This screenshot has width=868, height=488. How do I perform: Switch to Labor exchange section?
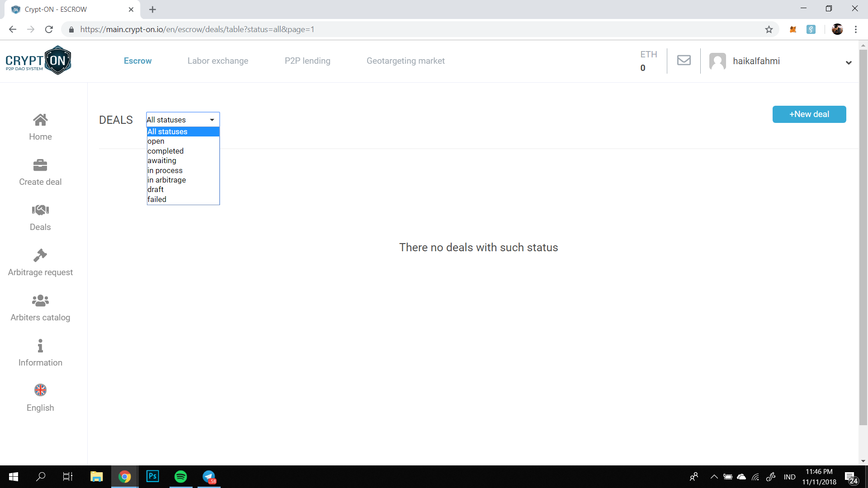pyautogui.click(x=218, y=61)
